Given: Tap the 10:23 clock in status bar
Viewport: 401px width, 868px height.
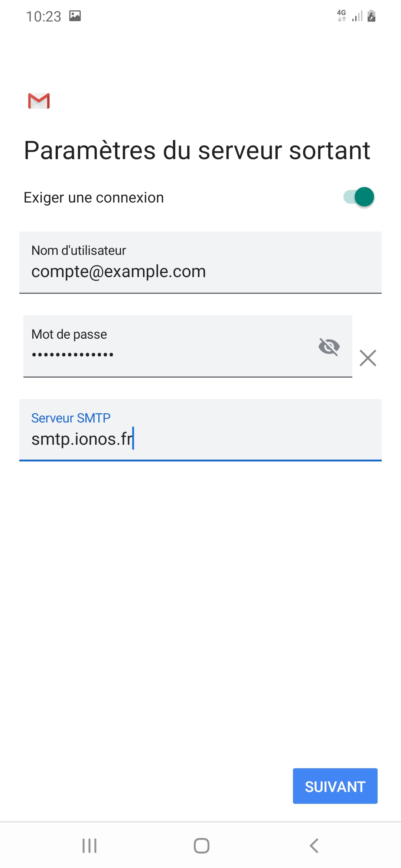Looking at the screenshot, I should point(43,17).
